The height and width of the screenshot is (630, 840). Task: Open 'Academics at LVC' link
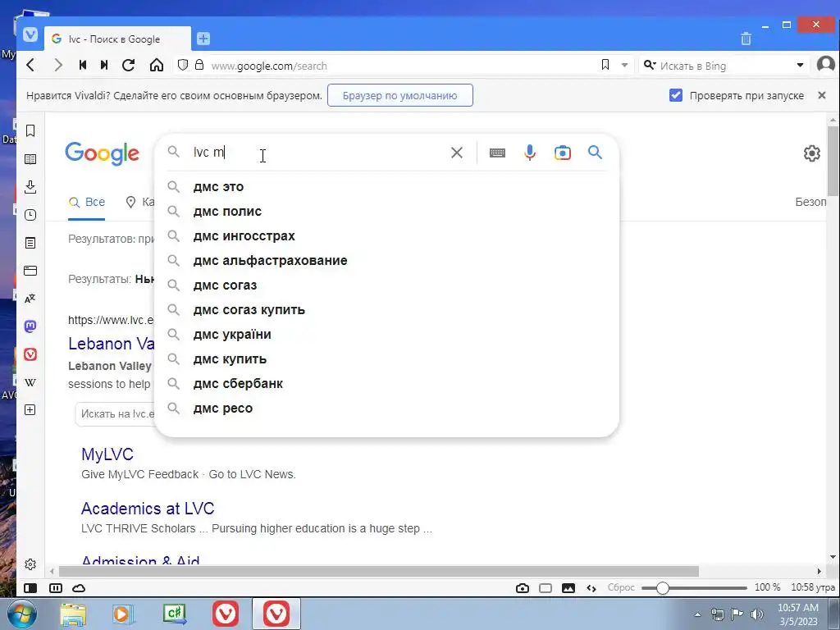(x=148, y=509)
